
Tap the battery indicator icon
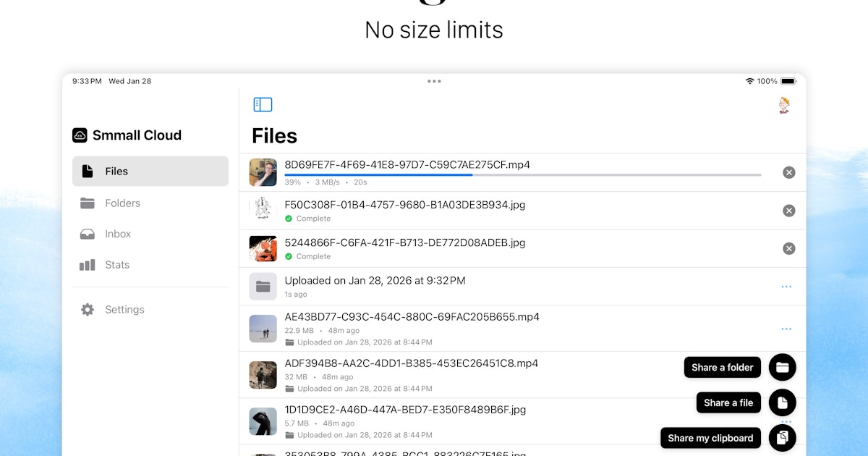788,81
